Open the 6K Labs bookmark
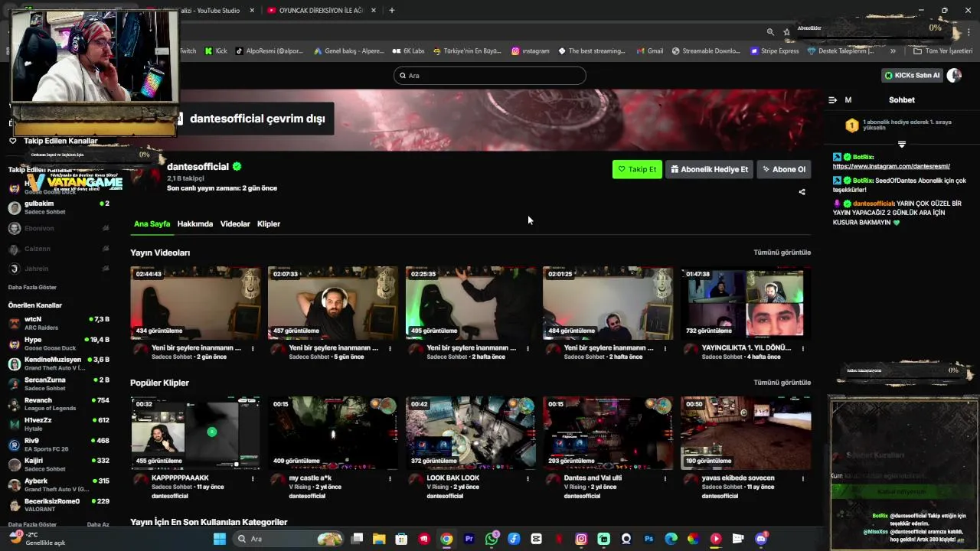Screen dimensions: 980x551 pyautogui.click(x=408, y=51)
